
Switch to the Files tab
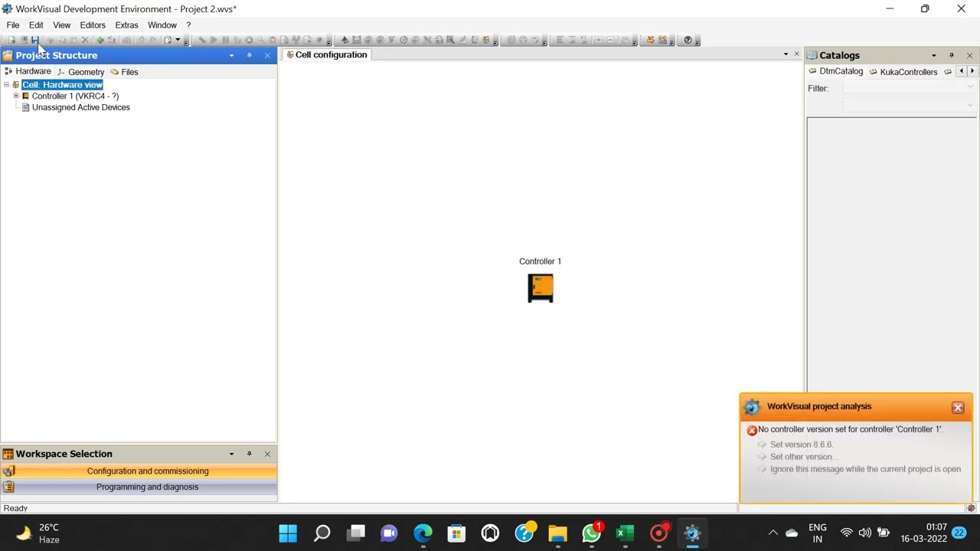click(125, 72)
